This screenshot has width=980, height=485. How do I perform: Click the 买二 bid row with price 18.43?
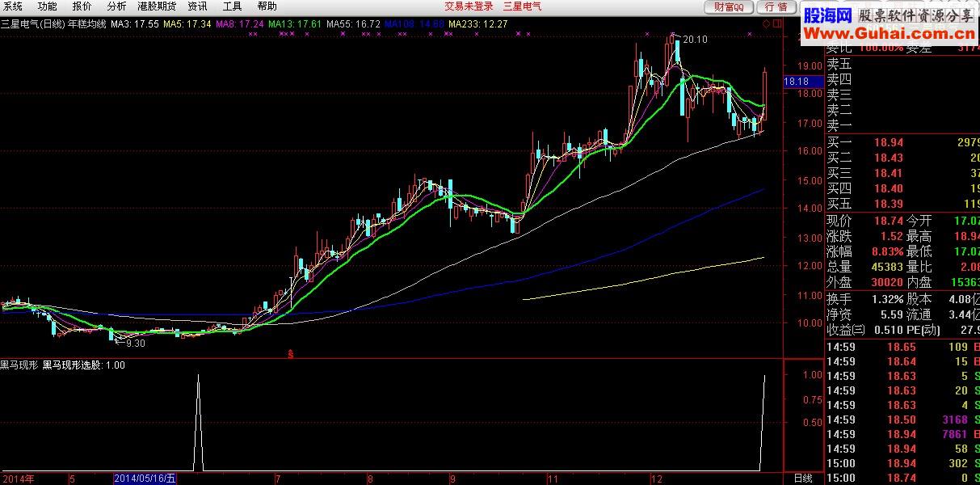click(x=902, y=158)
